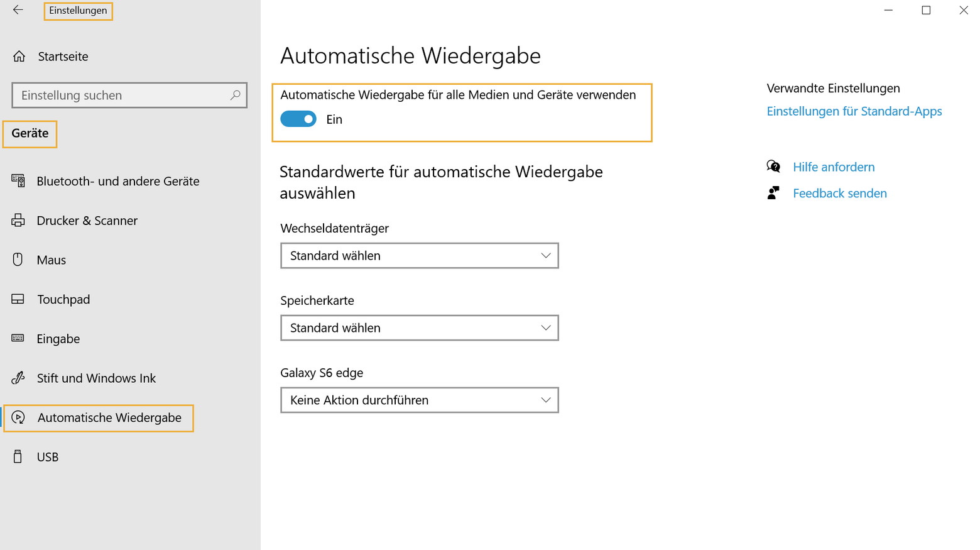Open the Galaxy S6 edge action dropdown
The image size is (980, 550).
pyautogui.click(x=419, y=400)
